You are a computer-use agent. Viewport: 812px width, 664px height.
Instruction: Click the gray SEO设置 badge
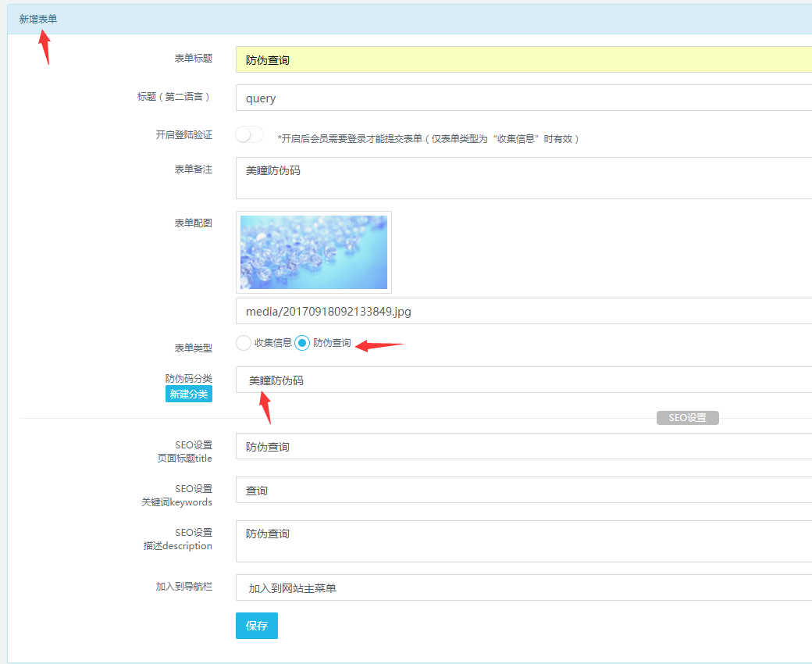pos(687,418)
